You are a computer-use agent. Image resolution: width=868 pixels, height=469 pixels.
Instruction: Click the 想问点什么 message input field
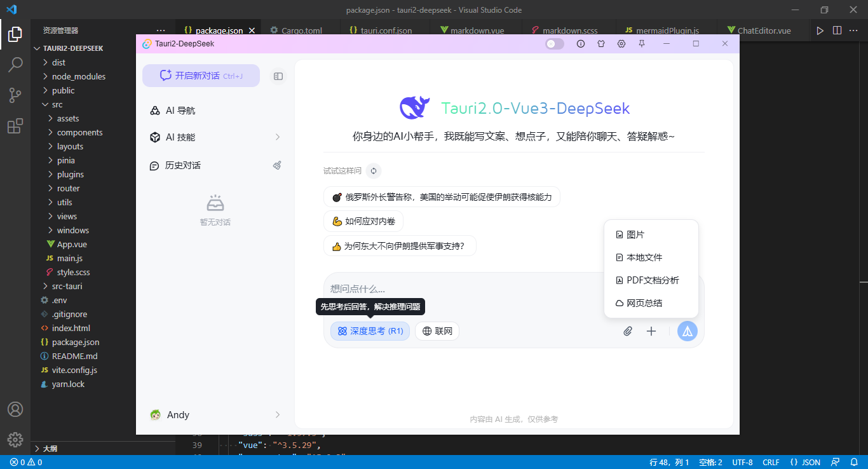click(445, 288)
